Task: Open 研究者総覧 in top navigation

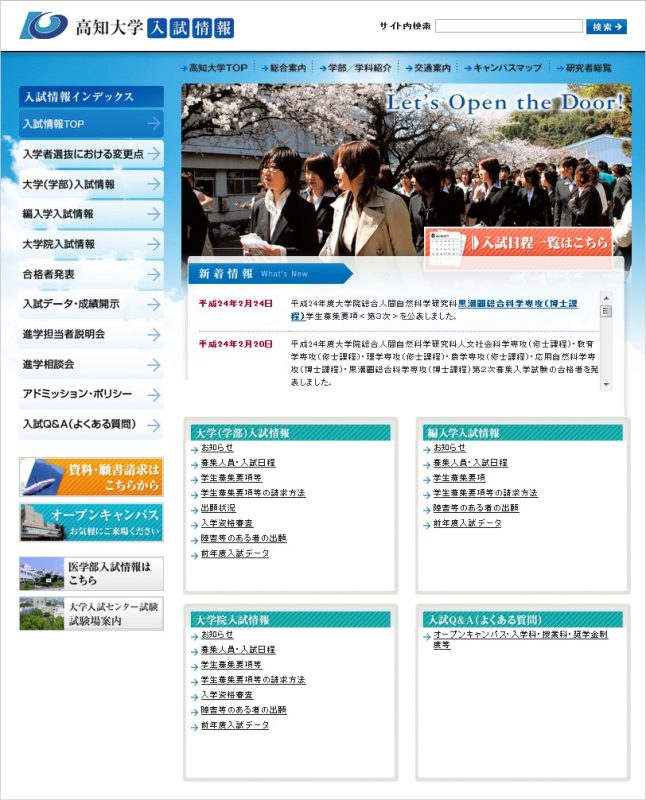Action: 588,68
